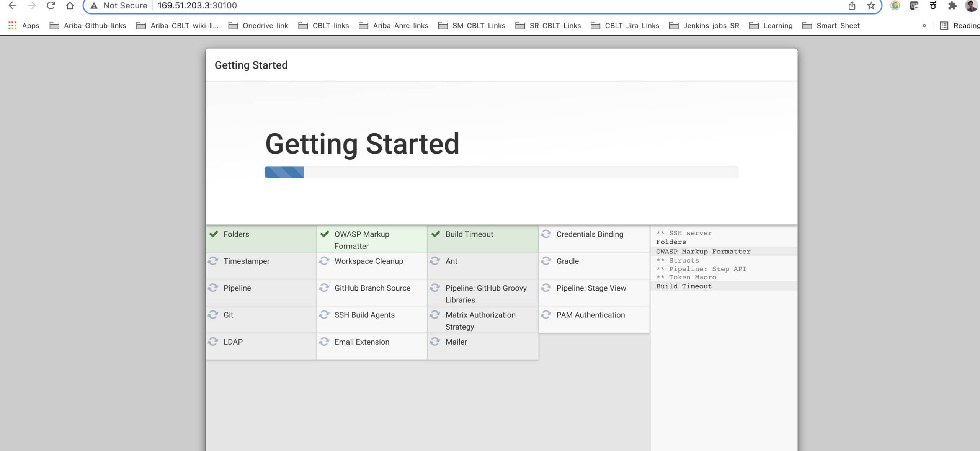The width and height of the screenshot is (980, 451).
Task: Click the Pipeline: Stage View plugin label
Action: coord(591,288)
